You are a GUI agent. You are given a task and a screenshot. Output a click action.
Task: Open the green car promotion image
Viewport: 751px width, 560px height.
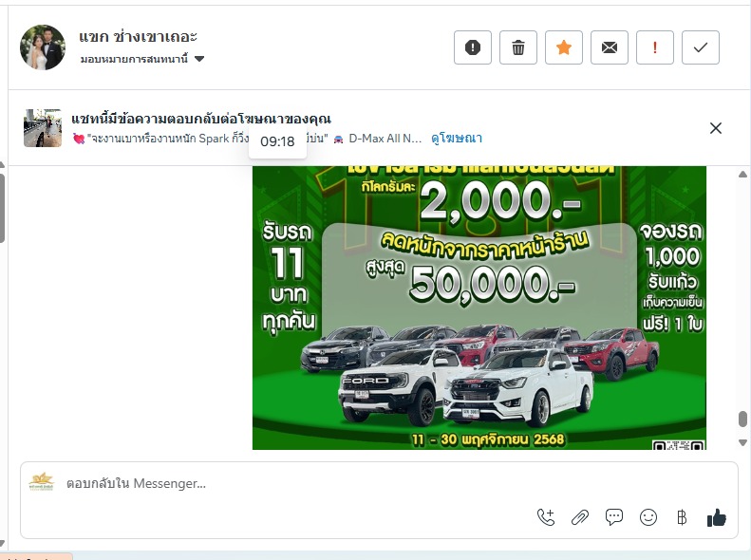479,308
